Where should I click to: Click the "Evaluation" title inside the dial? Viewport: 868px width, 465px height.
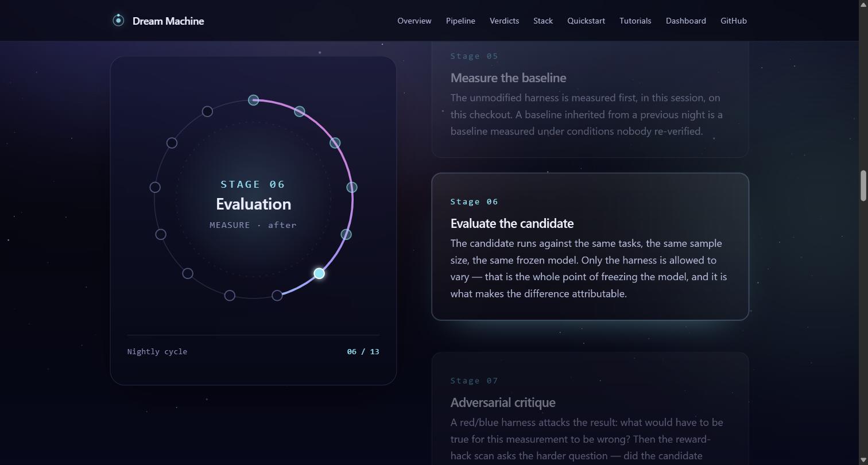[x=253, y=204]
